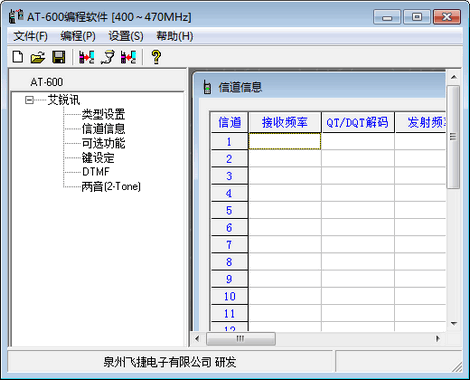Select channel row 10 header
This screenshot has height=380, width=470.
tap(229, 296)
